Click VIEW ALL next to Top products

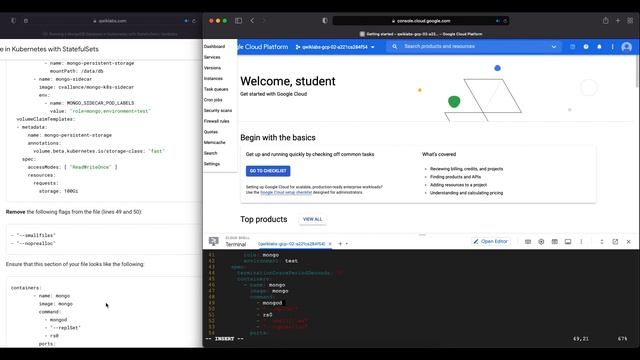pos(313,219)
